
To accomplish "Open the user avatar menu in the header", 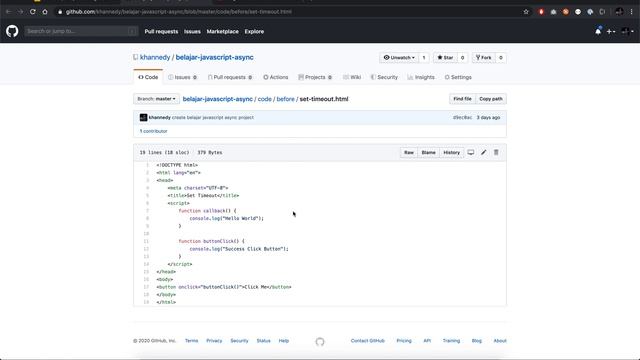I will tap(627, 31).
